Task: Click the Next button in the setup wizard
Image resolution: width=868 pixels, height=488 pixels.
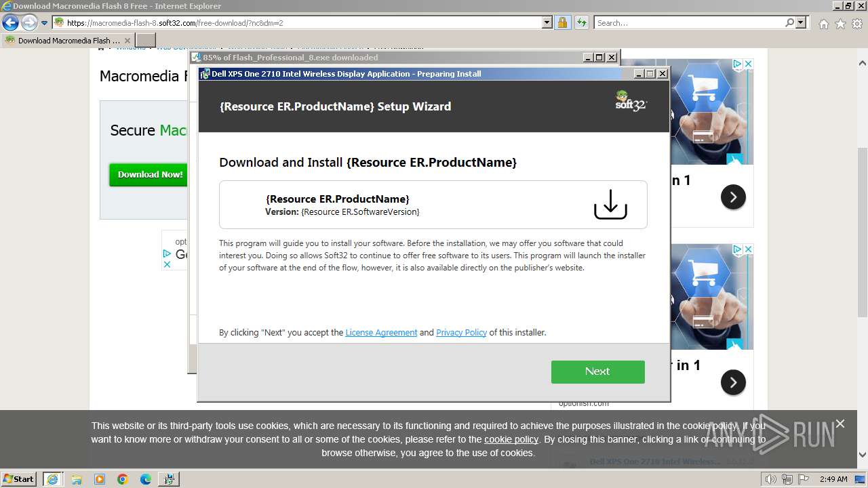Action: click(x=597, y=371)
